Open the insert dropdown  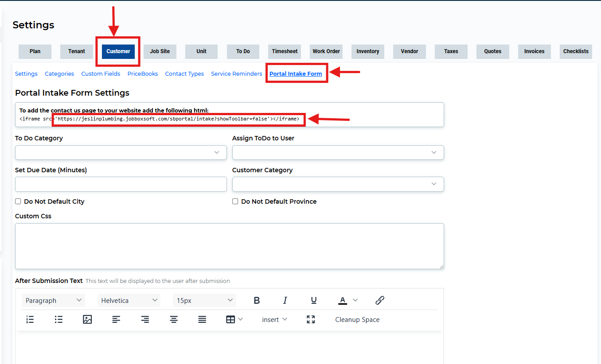tap(275, 319)
